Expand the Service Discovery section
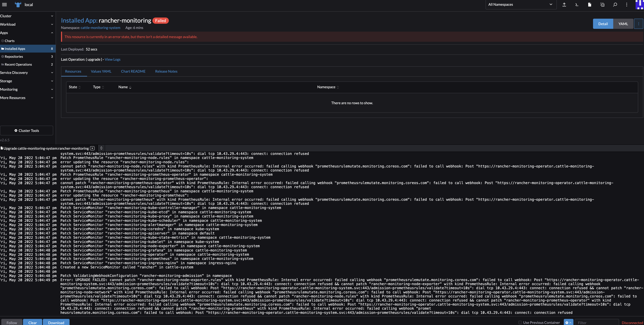 point(27,73)
